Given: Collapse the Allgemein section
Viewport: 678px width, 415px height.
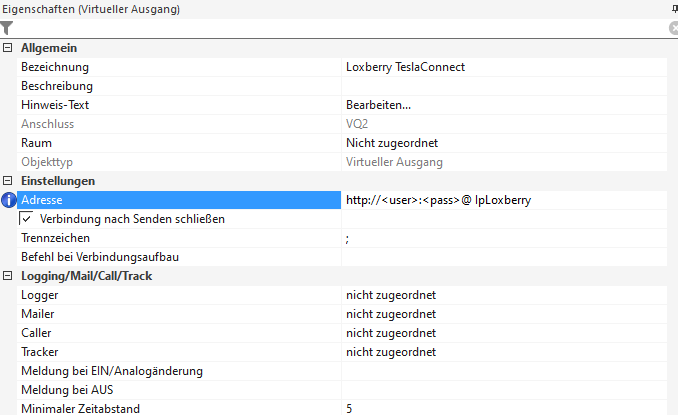Looking at the screenshot, I should (7, 48).
